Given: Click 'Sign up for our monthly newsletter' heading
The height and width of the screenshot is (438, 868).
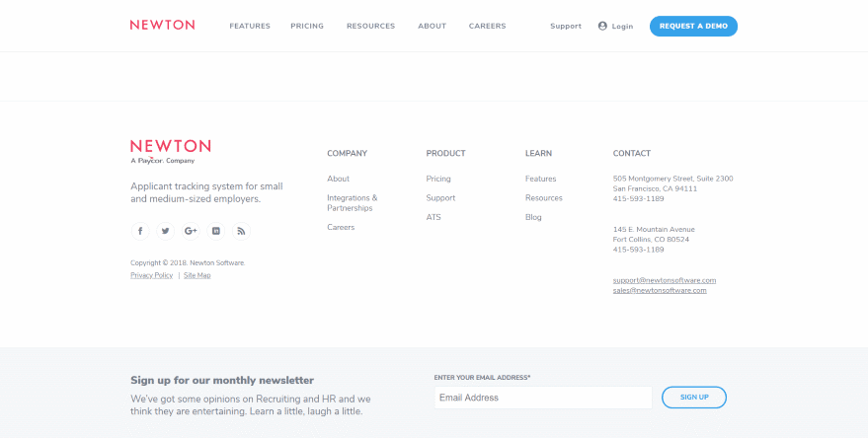Looking at the screenshot, I should click(x=222, y=381).
